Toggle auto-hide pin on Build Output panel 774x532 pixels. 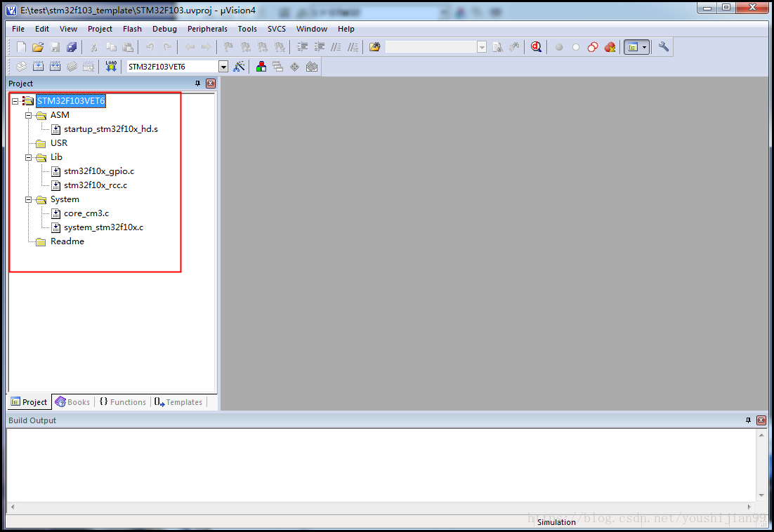pyautogui.click(x=748, y=420)
